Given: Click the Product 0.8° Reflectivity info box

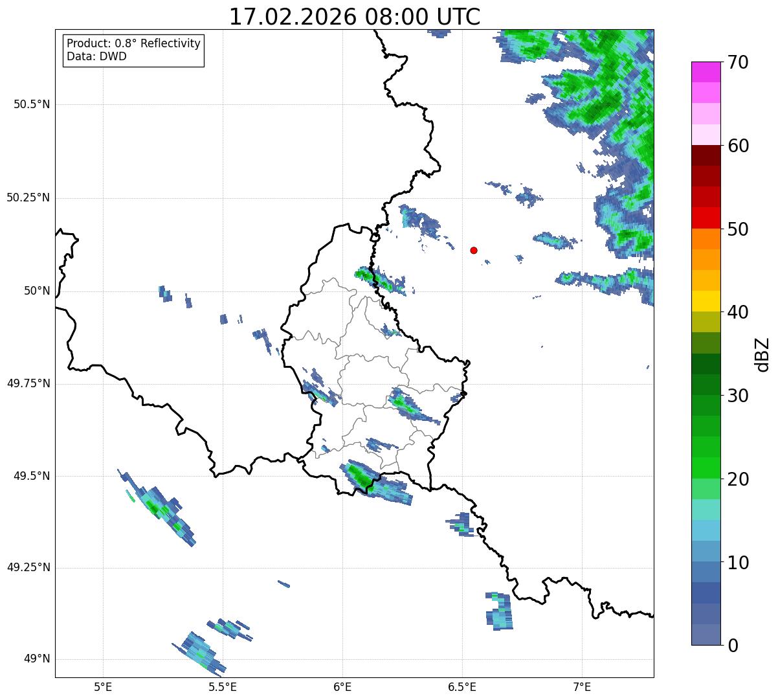Looking at the screenshot, I should point(134,50).
